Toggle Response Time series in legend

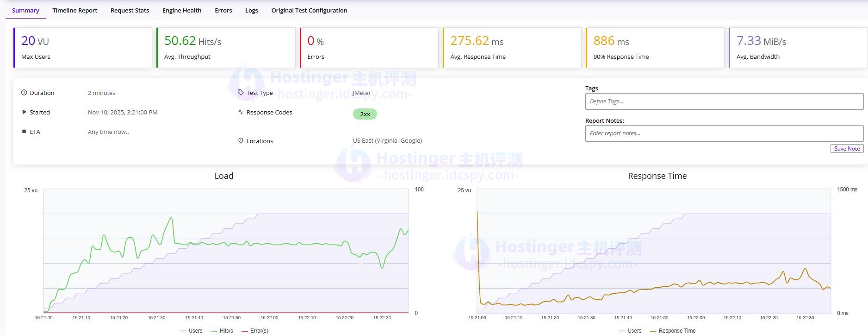coord(673,331)
